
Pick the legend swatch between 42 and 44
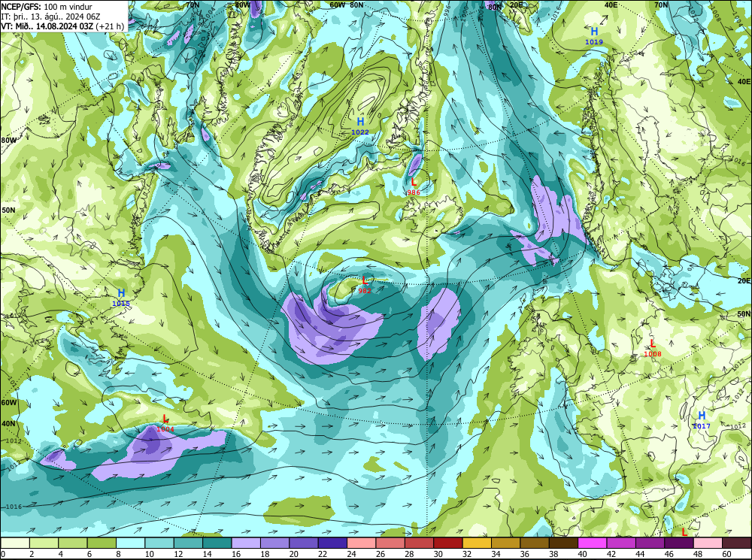click(622, 543)
